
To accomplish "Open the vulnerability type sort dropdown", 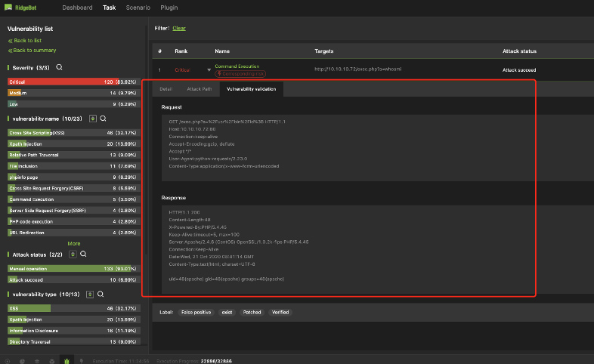I will pyautogui.click(x=90, y=295).
